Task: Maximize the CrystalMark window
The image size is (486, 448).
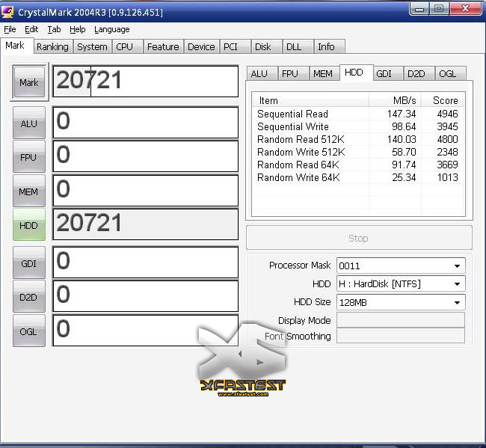Action: point(439,9)
